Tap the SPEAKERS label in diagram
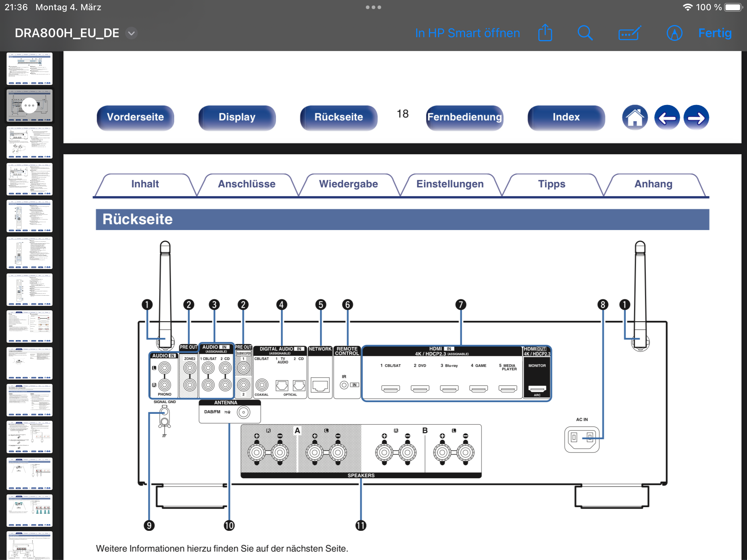 [361, 475]
